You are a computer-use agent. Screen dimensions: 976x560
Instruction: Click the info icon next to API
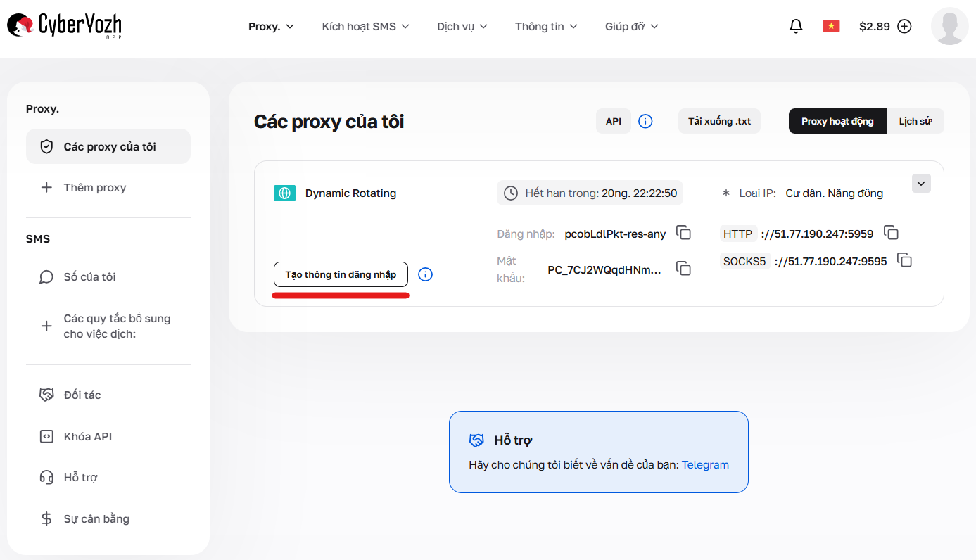tap(645, 120)
